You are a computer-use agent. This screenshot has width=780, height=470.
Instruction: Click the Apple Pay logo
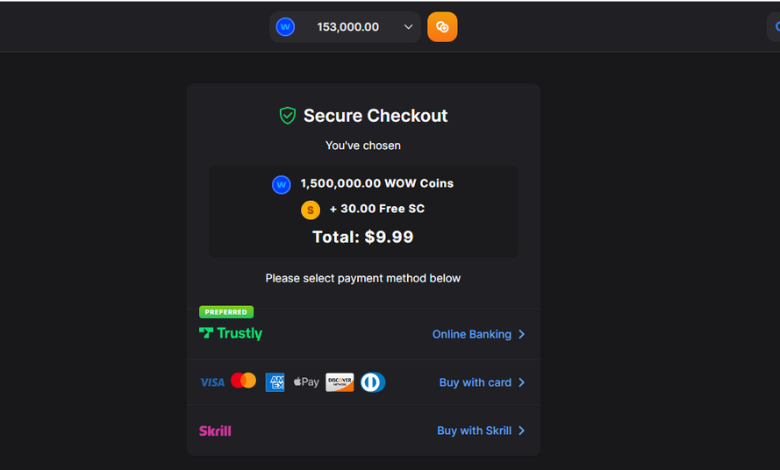pos(306,382)
